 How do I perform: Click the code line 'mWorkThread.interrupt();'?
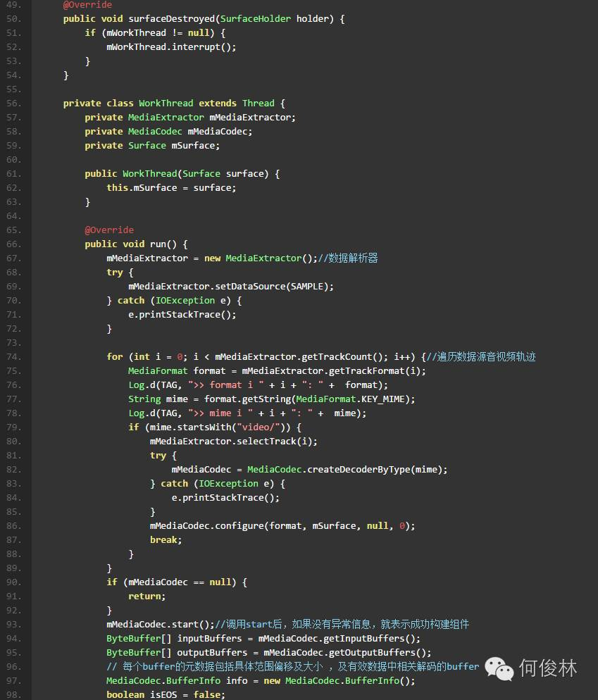[171, 47]
